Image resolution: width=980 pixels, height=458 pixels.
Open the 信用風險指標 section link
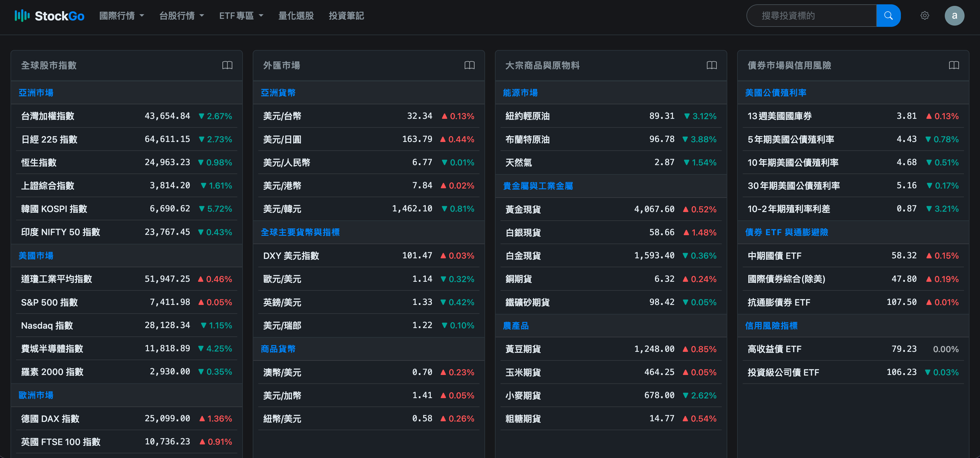click(x=771, y=326)
